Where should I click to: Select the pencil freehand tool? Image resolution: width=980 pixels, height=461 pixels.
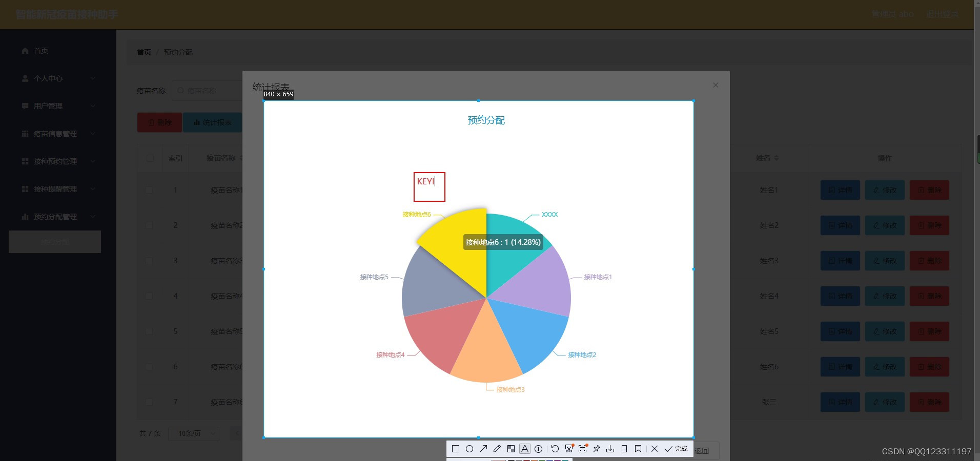tap(497, 449)
